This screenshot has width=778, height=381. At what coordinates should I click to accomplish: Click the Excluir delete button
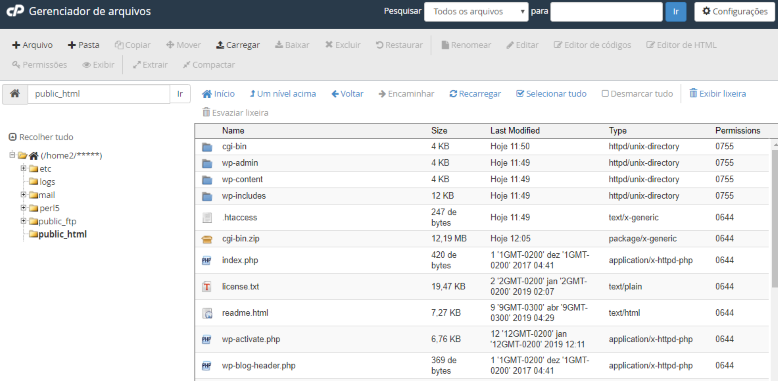click(x=343, y=45)
